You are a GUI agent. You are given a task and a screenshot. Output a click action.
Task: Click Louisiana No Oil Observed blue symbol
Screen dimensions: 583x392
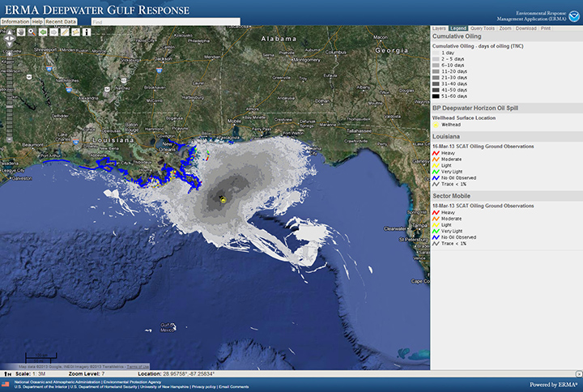[436, 177]
